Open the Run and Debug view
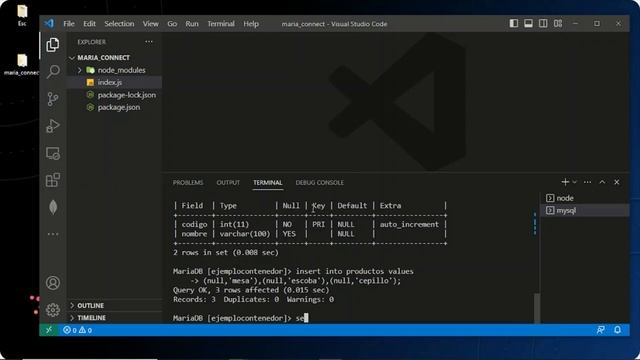The width and height of the screenshot is (640, 360). pos(53,126)
